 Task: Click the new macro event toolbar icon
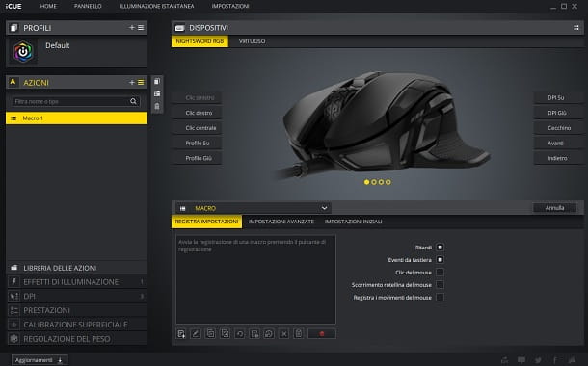click(181, 334)
